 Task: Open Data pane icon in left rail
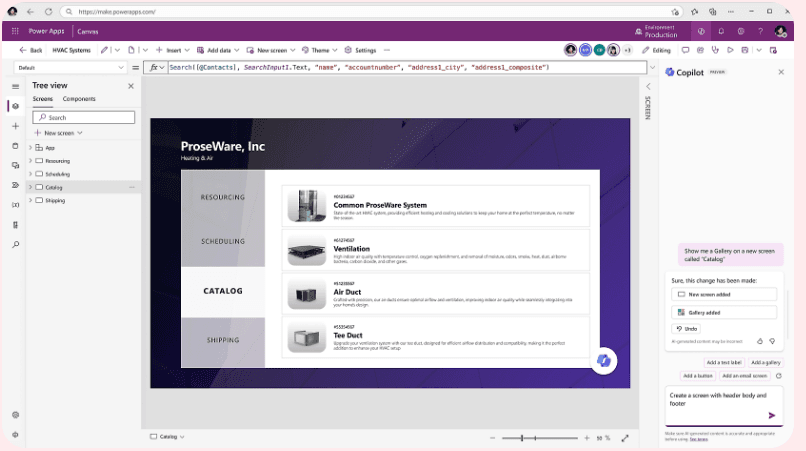click(x=15, y=146)
